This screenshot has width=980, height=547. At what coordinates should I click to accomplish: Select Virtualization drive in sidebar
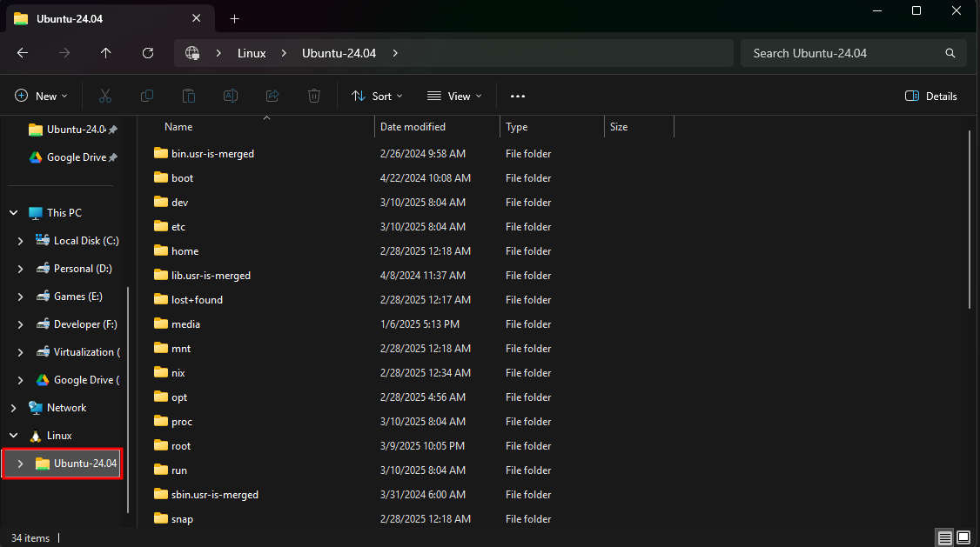77,352
